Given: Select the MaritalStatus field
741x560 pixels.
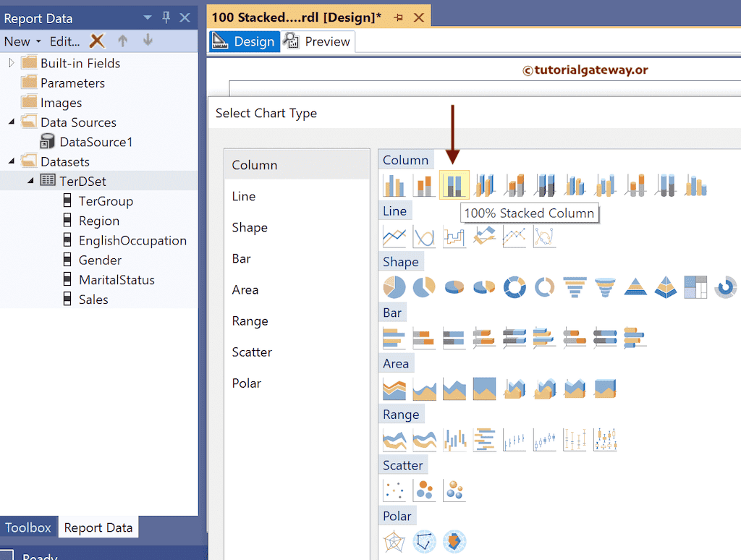Looking at the screenshot, I should (117, 280).
